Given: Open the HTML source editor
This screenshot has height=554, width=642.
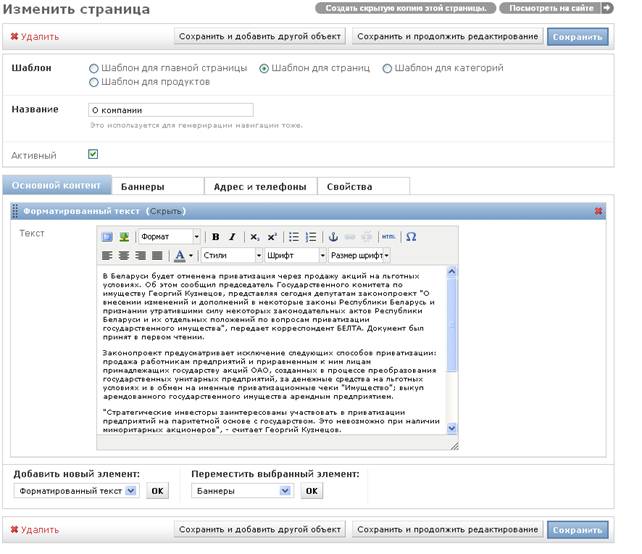Looking at the screenshot, I should pos(388,237).
